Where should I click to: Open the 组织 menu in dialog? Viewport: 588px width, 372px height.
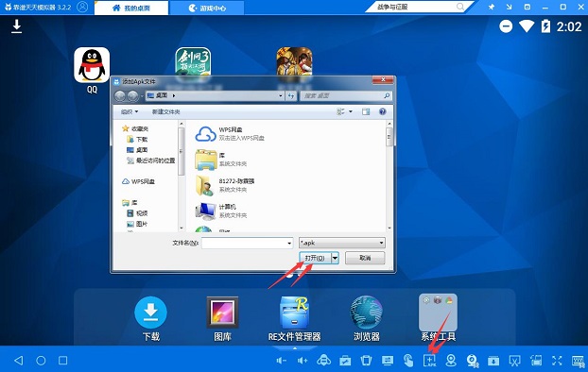tap(130, 111)
